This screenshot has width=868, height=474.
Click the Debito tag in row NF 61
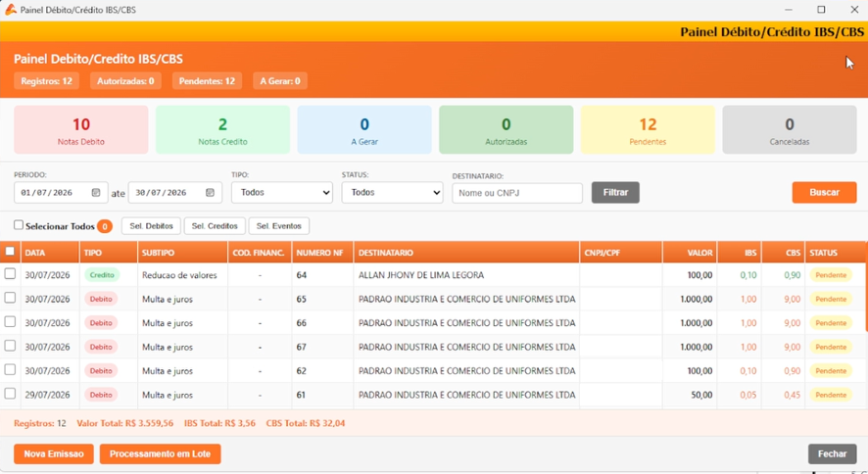[x=101, y=395]
